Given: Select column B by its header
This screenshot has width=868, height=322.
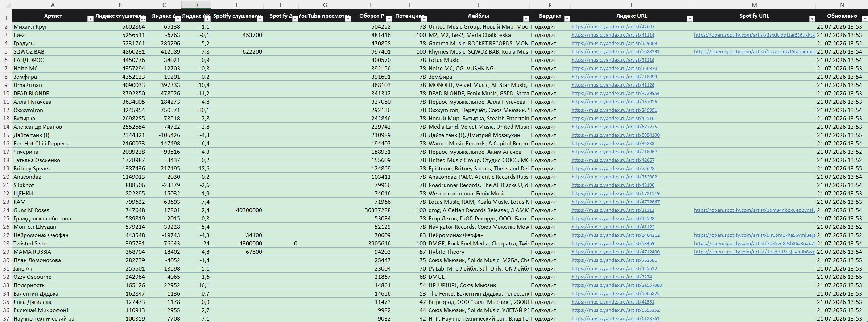Looking at the screenshot, I should coord(120,5).
